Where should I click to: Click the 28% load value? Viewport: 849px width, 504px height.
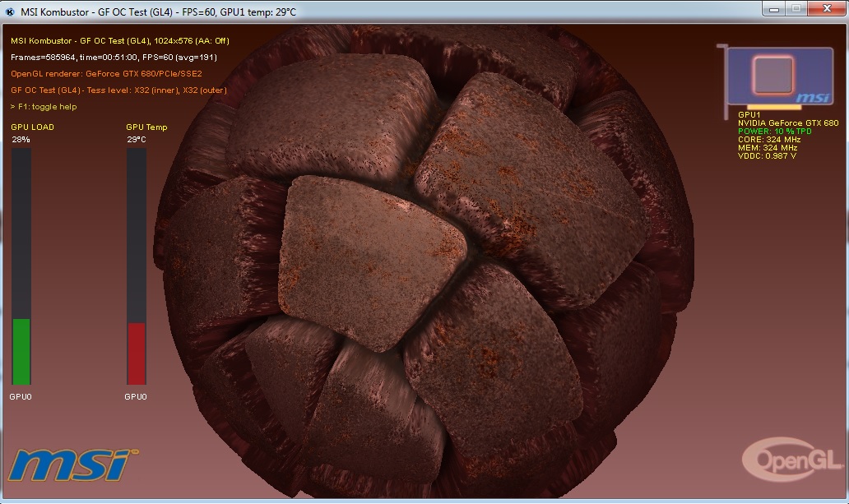[x=21, y=140]
